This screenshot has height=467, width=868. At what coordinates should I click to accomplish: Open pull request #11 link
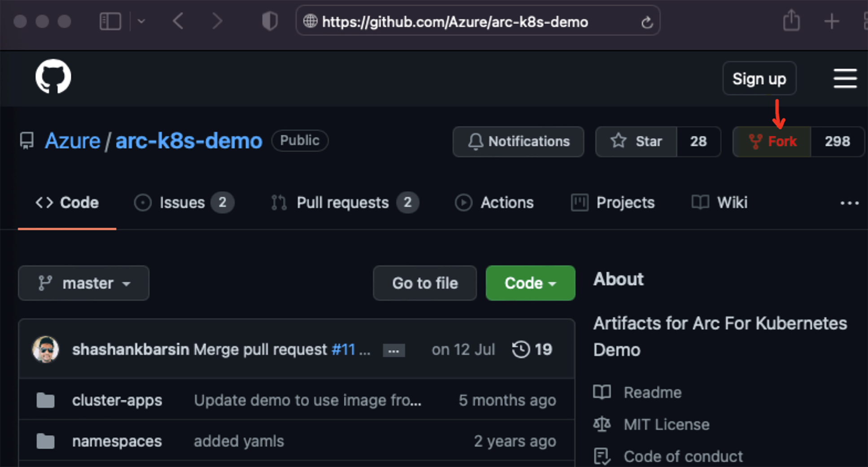coord(343,350)
